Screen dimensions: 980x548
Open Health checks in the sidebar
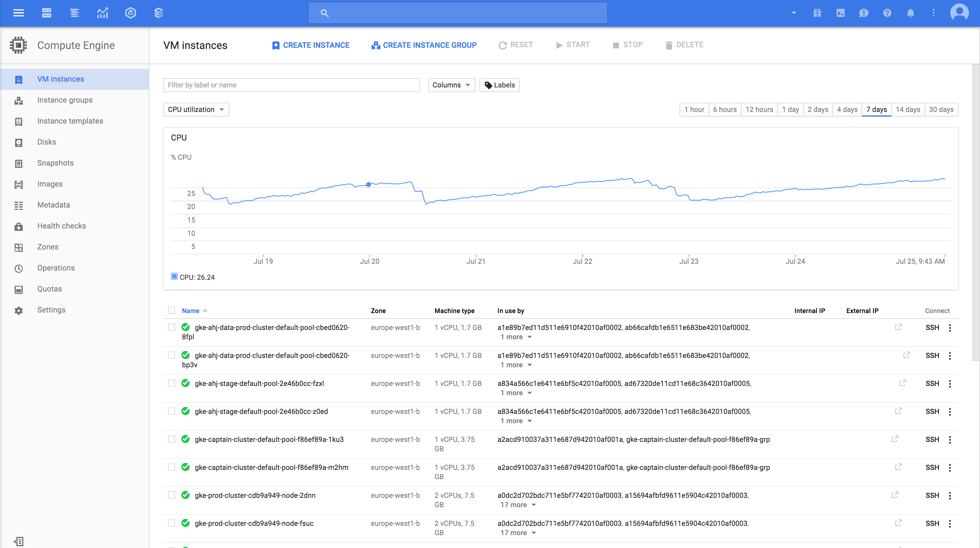[74, 226]
